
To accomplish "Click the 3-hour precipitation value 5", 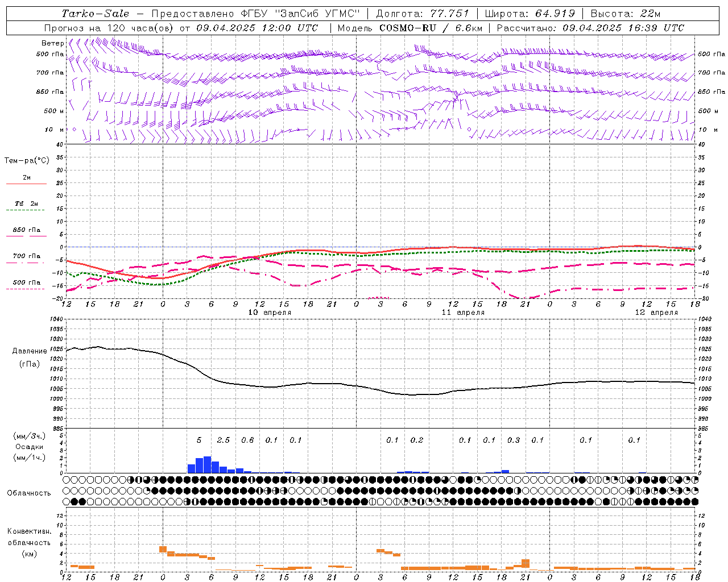I will coord(199,440).
